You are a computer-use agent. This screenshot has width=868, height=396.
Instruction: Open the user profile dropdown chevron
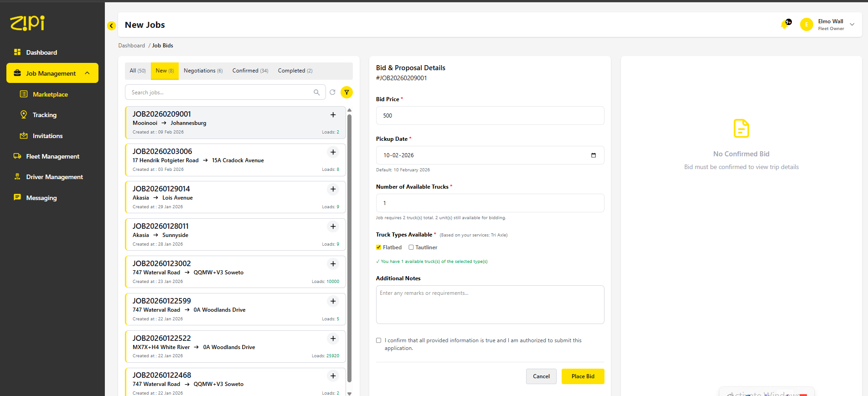[x=852, y=25]
